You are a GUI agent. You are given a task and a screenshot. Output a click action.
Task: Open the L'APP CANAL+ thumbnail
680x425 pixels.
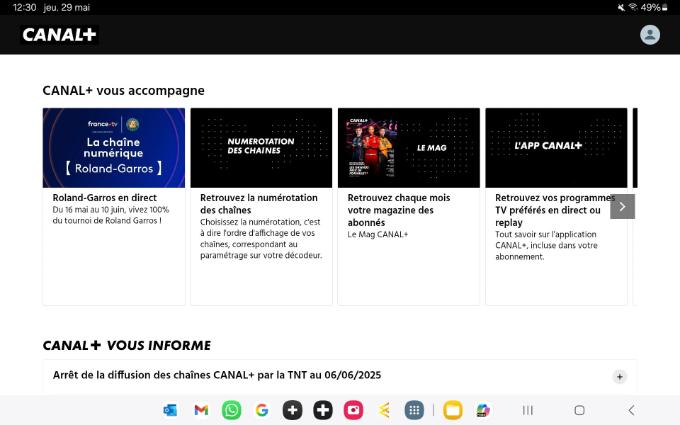(x=556, y=148)
